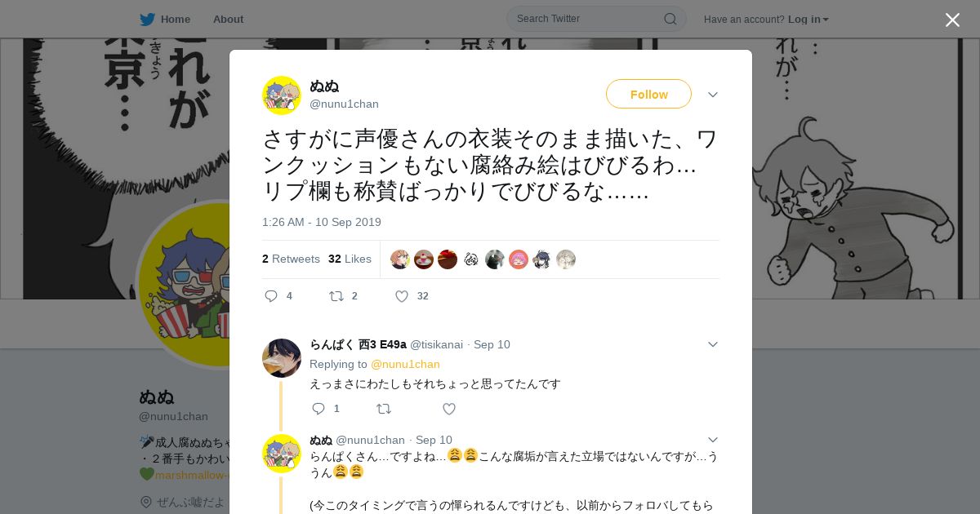This screenshot has width=980, height=514.
Task: Like the main tweet with heart icon
Action: point(402,296)
